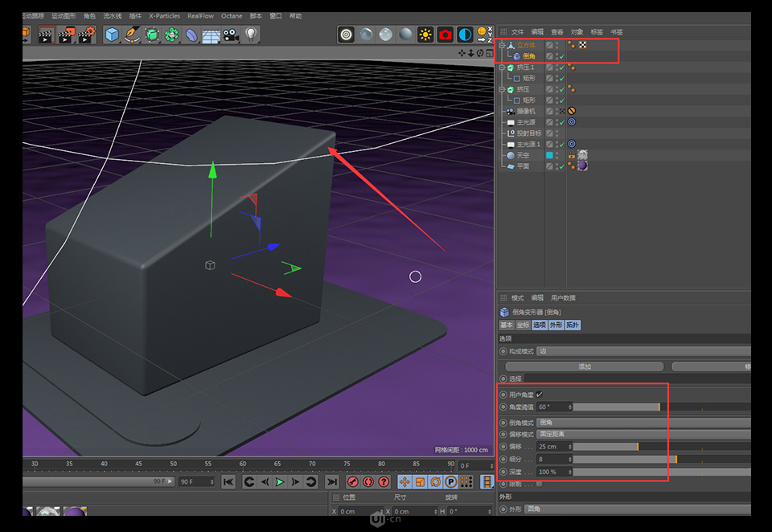Switch to the 拓扑 tab in attributes

[x=573, y=325]
